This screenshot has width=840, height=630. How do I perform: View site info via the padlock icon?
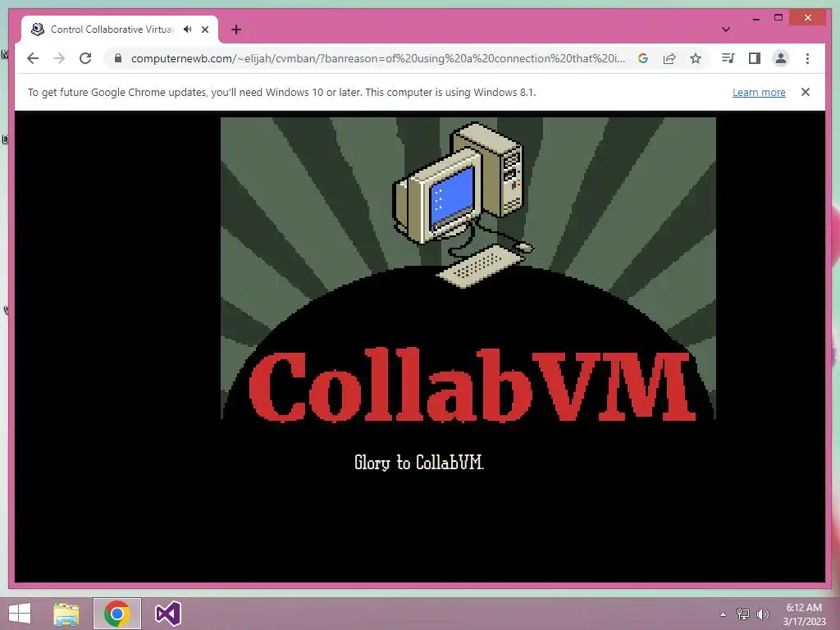118,58
